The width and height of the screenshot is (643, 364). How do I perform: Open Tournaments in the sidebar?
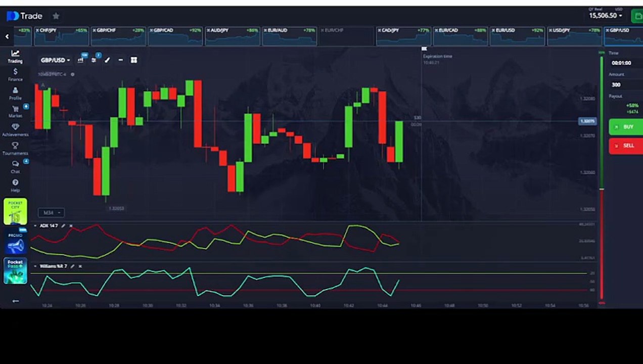coord(15,149)
